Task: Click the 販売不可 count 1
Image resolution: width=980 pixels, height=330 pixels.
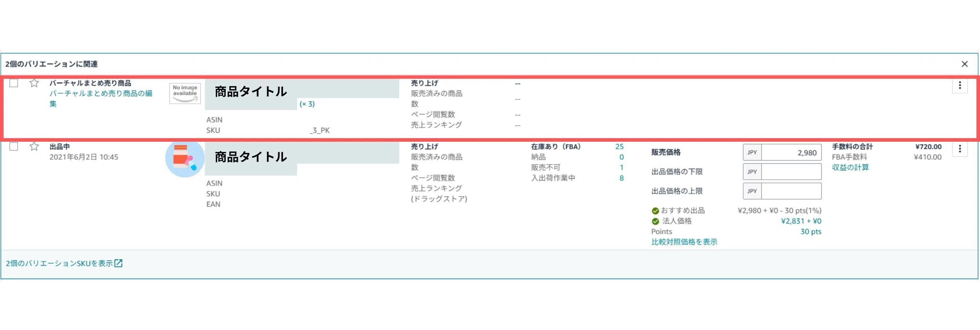Action: point(622,168)
